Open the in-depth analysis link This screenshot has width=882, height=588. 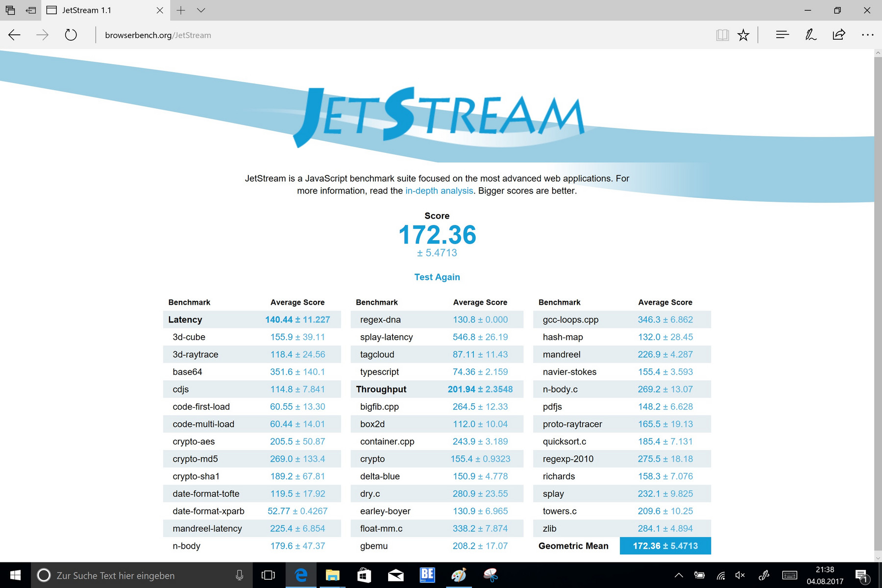(439, 191)
